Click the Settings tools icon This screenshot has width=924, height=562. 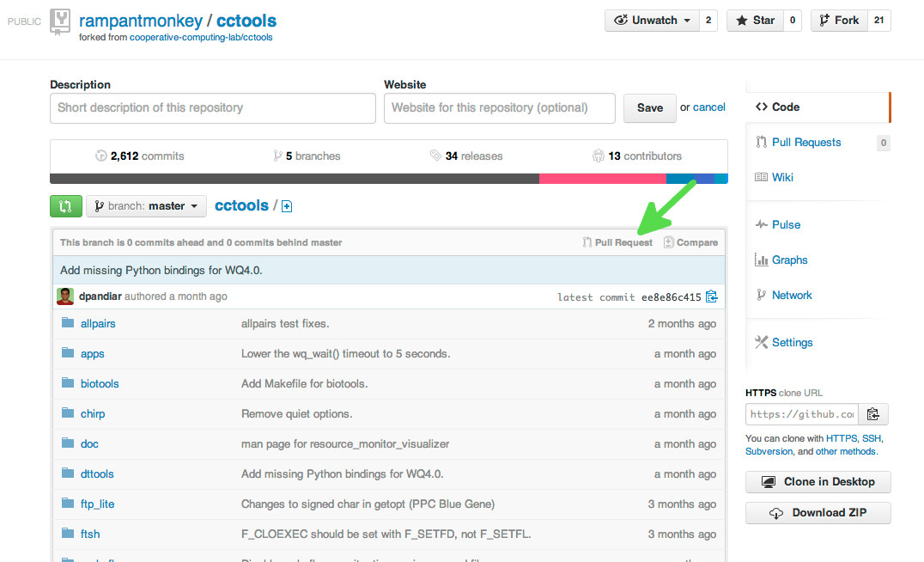(762, 342)
